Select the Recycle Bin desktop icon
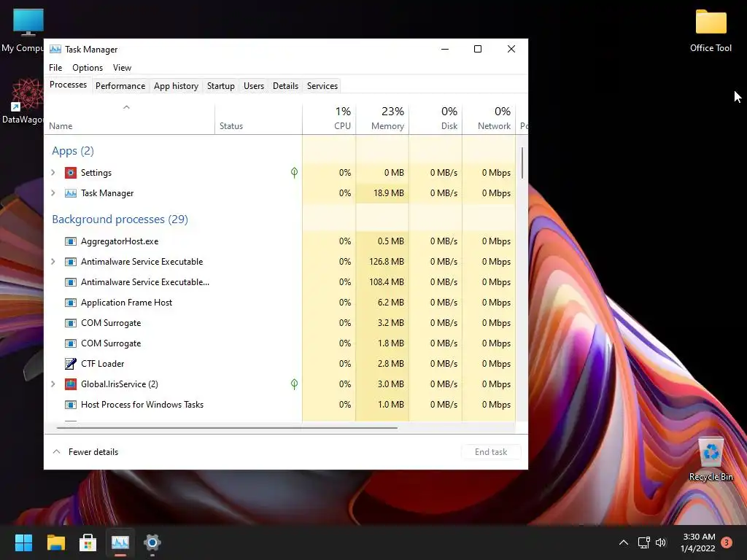The height and width of the screenshot is (560, 747). coord(711,459)
